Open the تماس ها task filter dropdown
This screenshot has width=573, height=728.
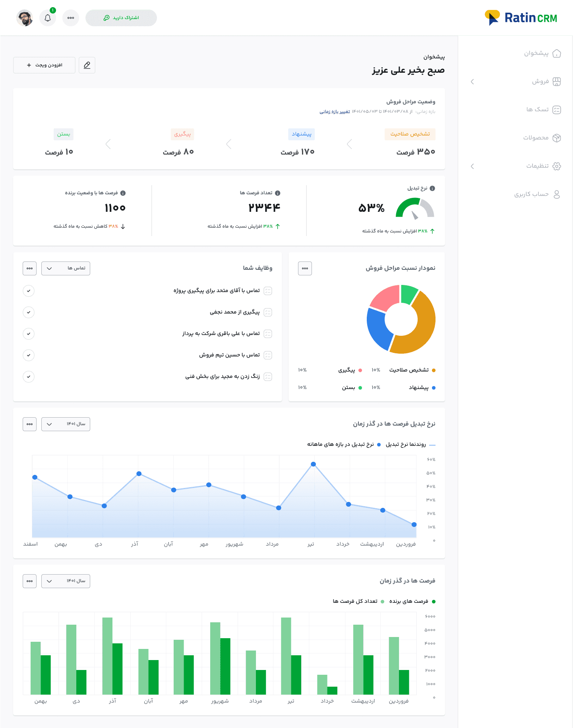(66, 269)
